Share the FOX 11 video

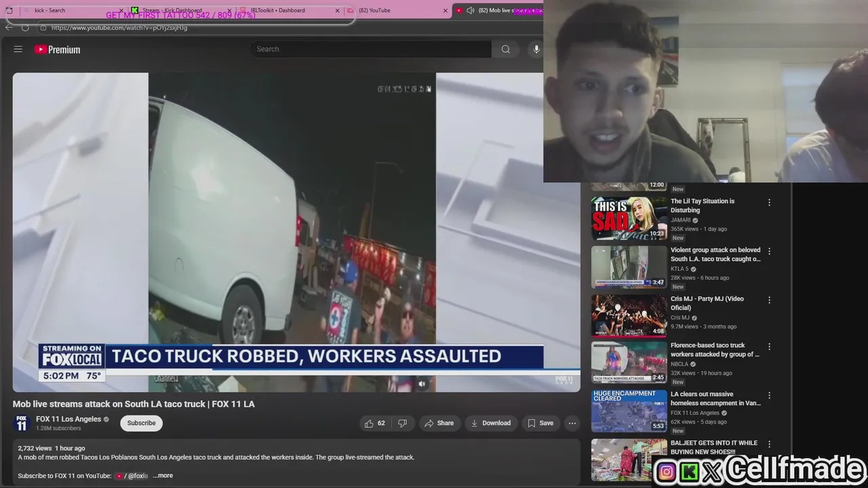coord(439,423)
